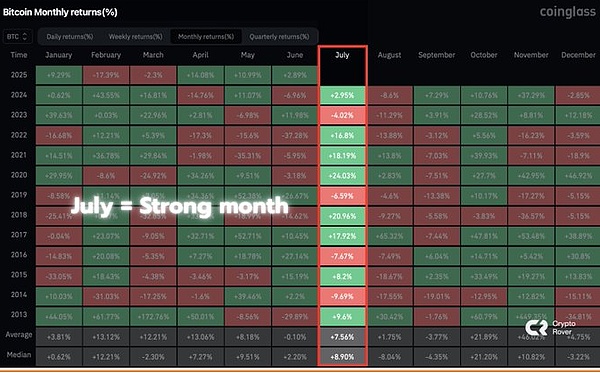
Task: Open the BTC coin selector dropdown
Action: 18,37
